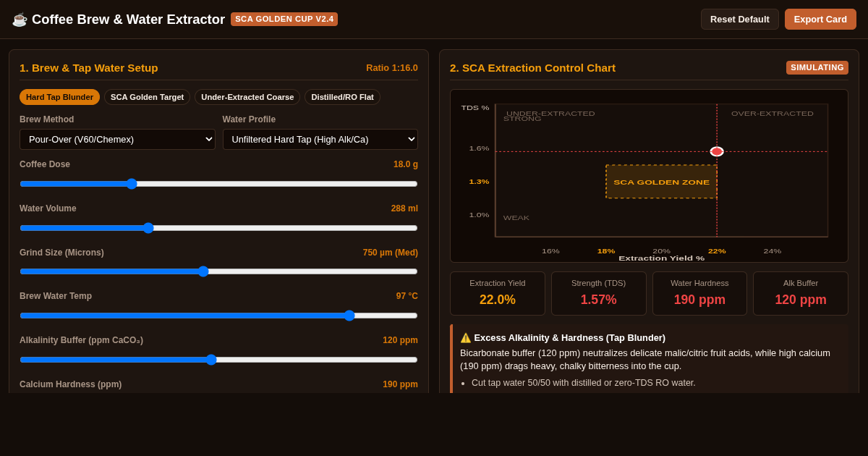Click the "WEAK" label on the chart
868x456 pixels.
tap(516, 218)
